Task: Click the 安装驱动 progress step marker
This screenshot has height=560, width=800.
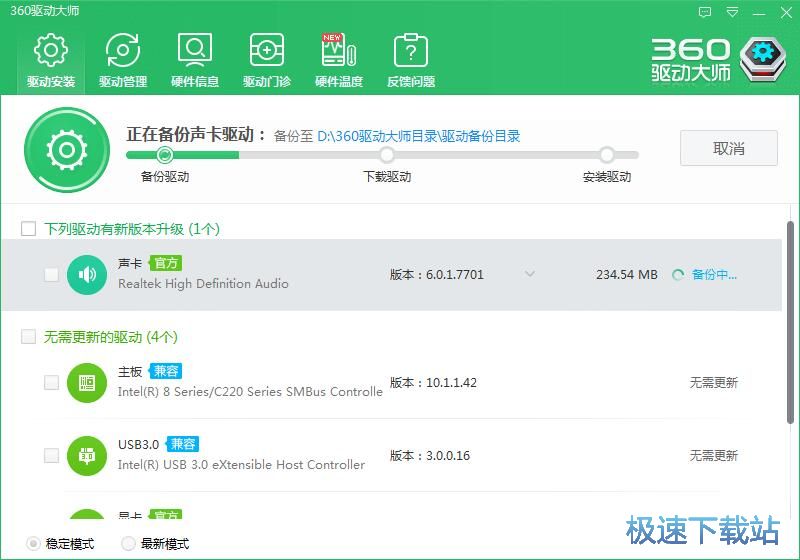Action: [x=607, y=155]
